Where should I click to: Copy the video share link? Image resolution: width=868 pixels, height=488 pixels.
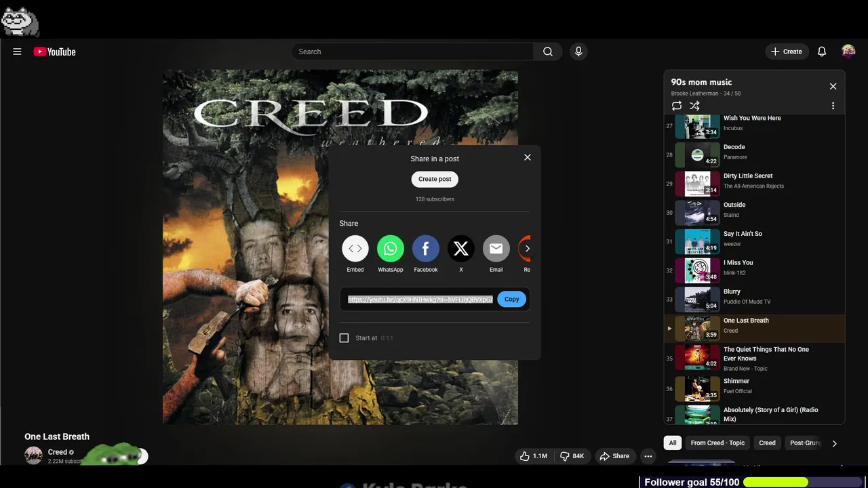click(512, 299)
